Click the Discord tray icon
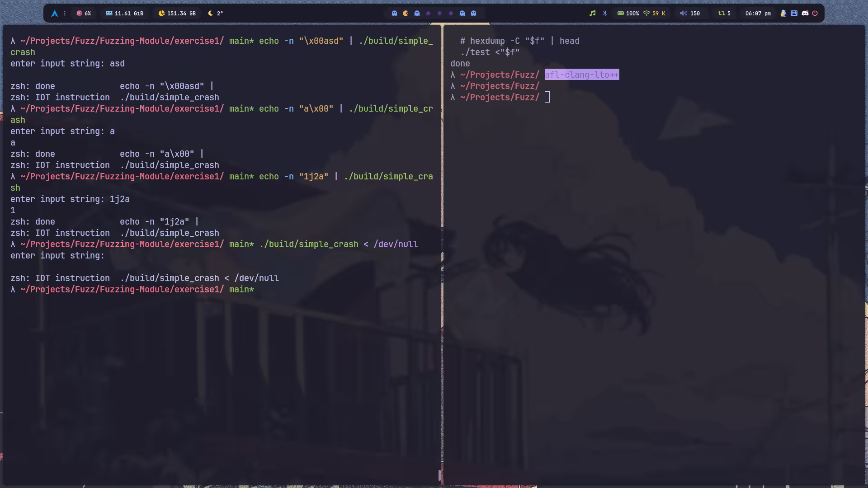The width and height of the screenshot is (868, 488). pos(805,14)
